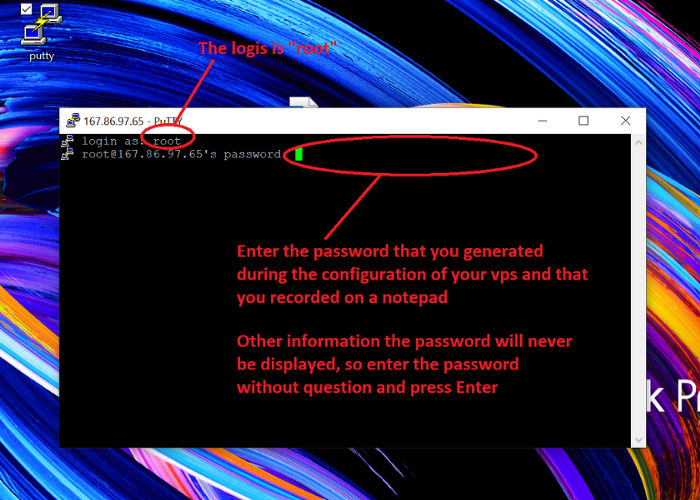Select the partially hidden file icon behind PuTTY window
Image resolution: width=700 pixels, height=500 pixels.
(303, 103)
